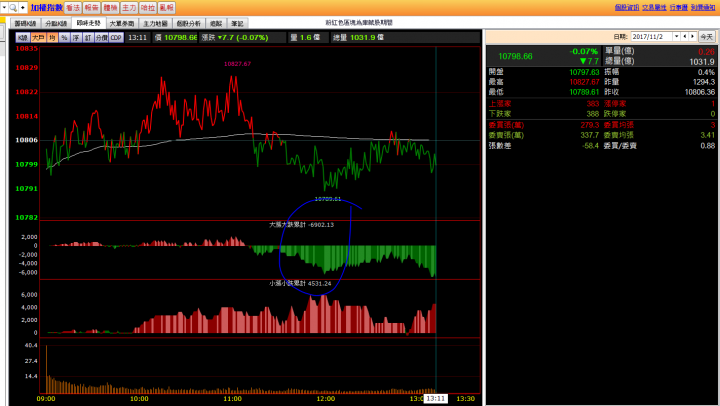
Task: Click the 12:00 label on time axis
Action: tap(326, 399)
